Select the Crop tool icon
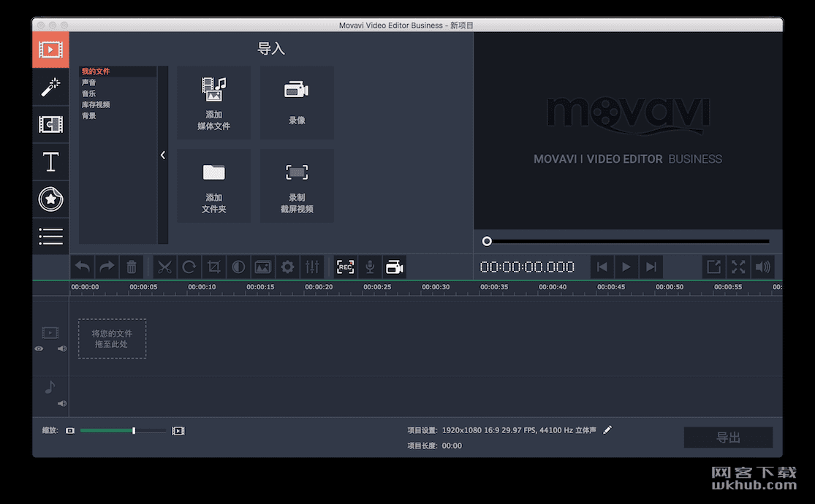The width and height of the screenshot is (815, 504). [213, 267]
